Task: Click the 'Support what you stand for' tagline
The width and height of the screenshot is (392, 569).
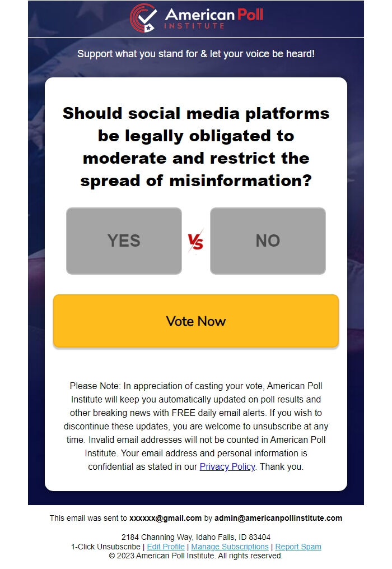Action: pyautogui.click(x=196, y=54)
